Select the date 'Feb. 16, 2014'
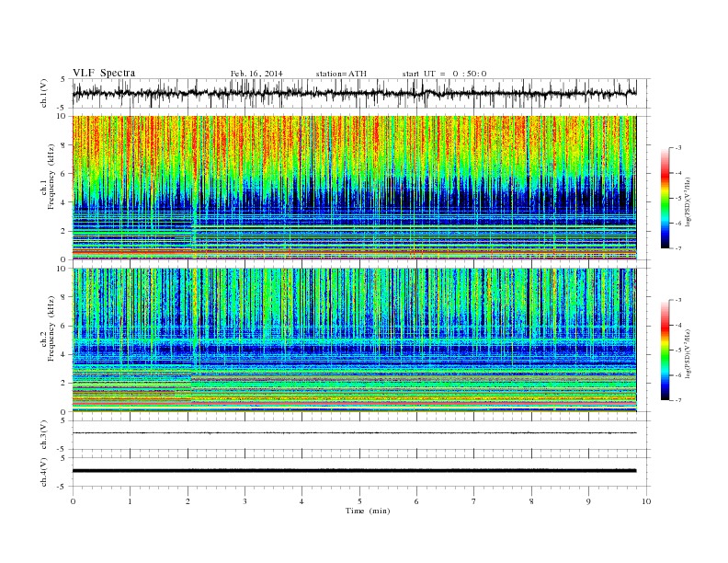The height and width of the screenshot is (563, 728). pyautogui.click(x=256, y=74)
